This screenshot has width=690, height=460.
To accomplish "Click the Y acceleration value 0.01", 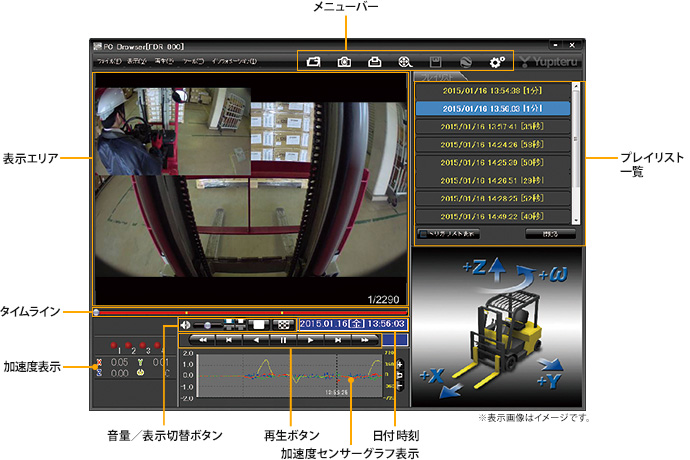I will (x=161, y=363).
